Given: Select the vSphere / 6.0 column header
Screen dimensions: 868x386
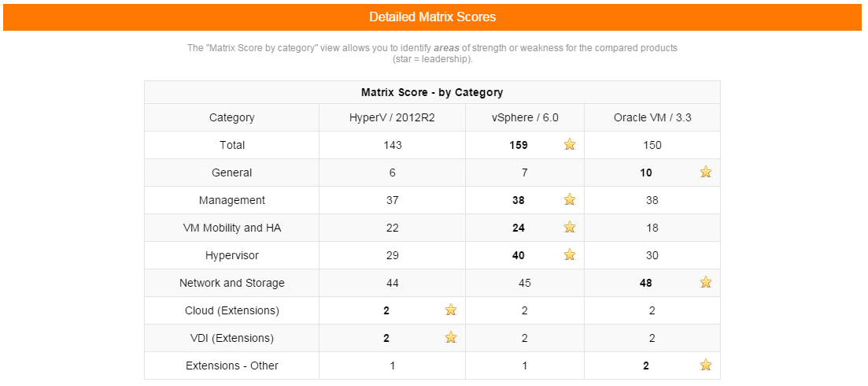Looking at the screenshot, I should (525, 117).
